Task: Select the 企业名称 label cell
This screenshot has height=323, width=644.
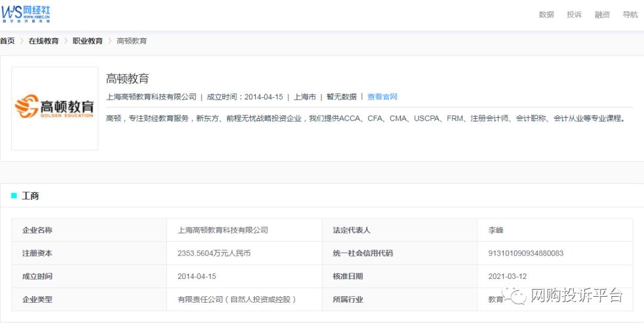Action: tap(89, 230)
